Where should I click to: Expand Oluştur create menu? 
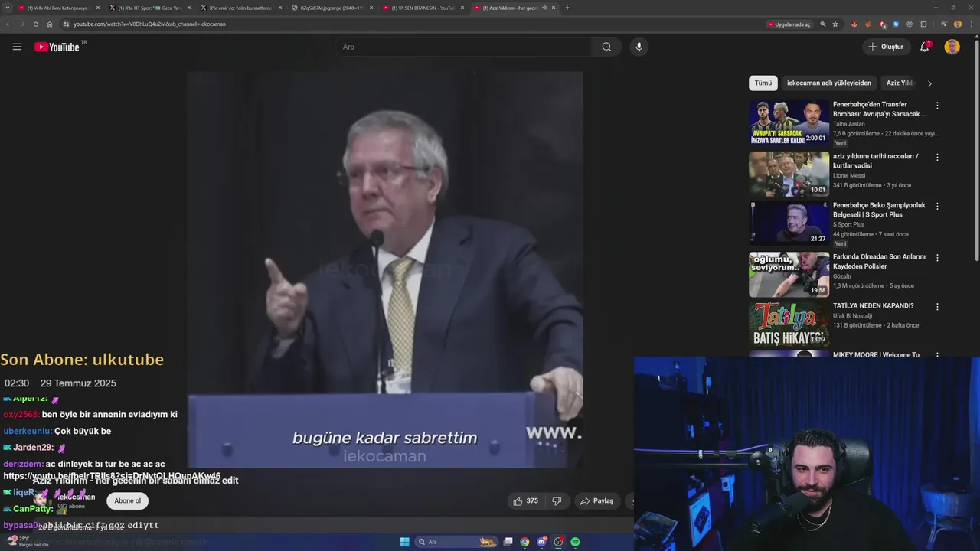coord(887,47)
